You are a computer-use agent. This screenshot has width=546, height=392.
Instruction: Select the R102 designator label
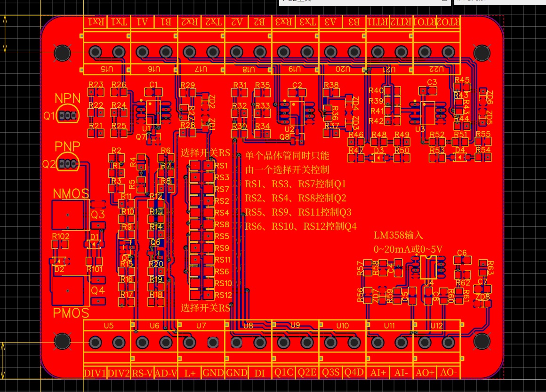tap(61, 236)
